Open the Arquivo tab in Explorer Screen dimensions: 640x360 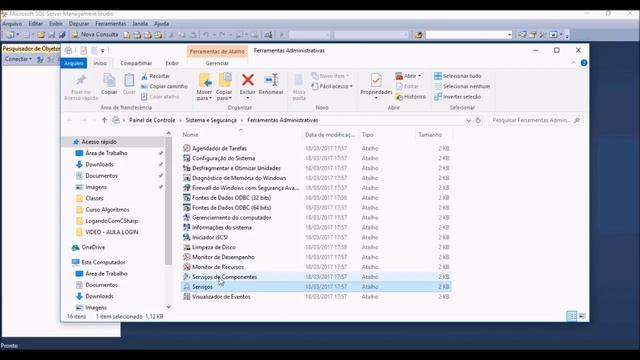click(x=73, y=63)
